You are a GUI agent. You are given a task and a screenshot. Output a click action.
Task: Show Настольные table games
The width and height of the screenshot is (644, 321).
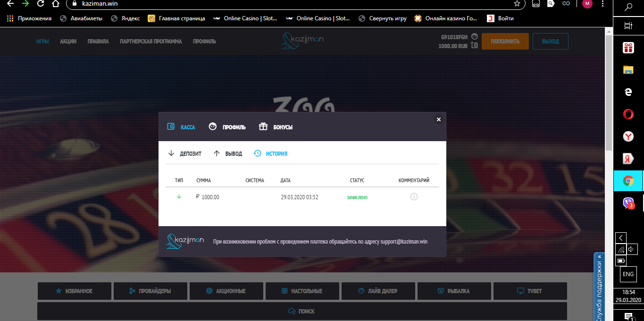click(302, 291)
